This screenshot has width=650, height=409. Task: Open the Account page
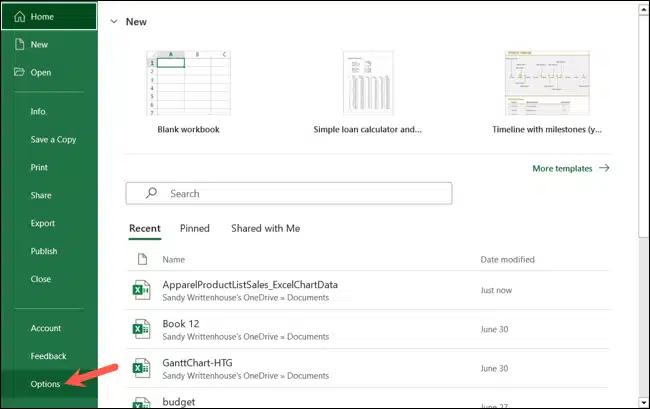pyautogui.click(x=46, y=328)
